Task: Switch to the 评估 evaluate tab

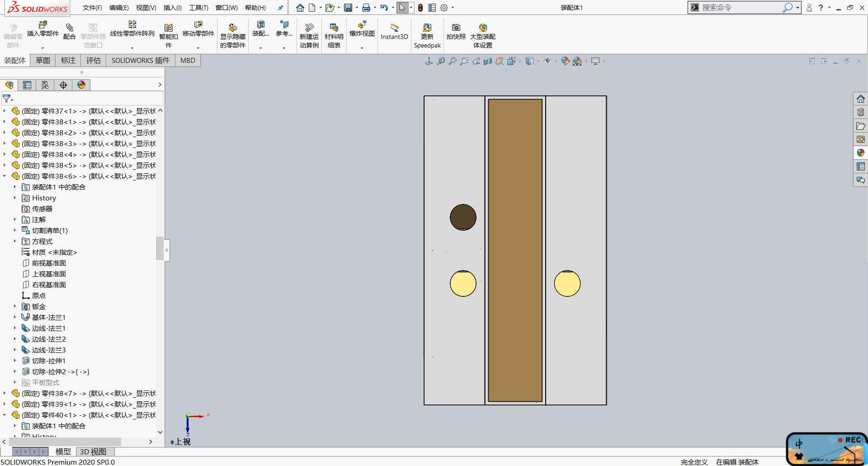Action: [x=94, y=61]
